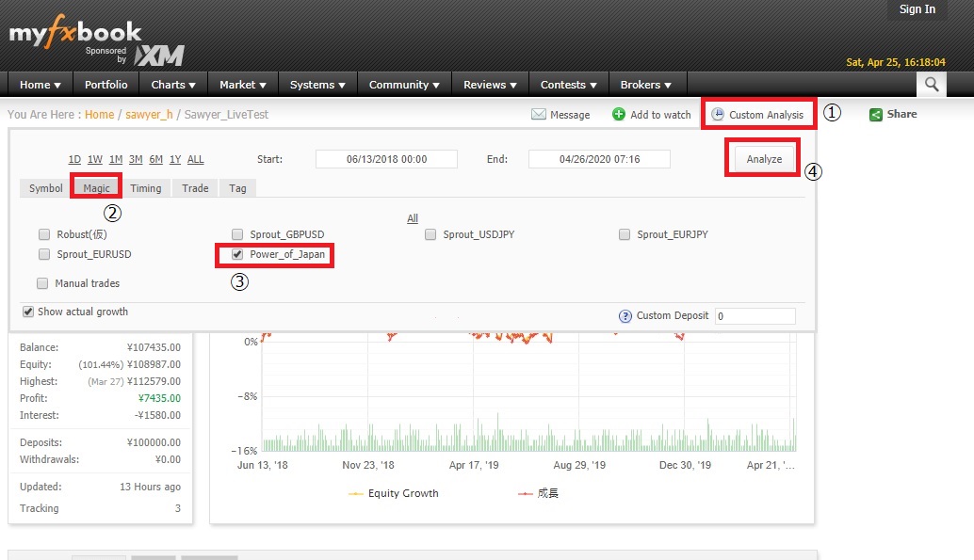Click the green Share icon

pos(876,115)
